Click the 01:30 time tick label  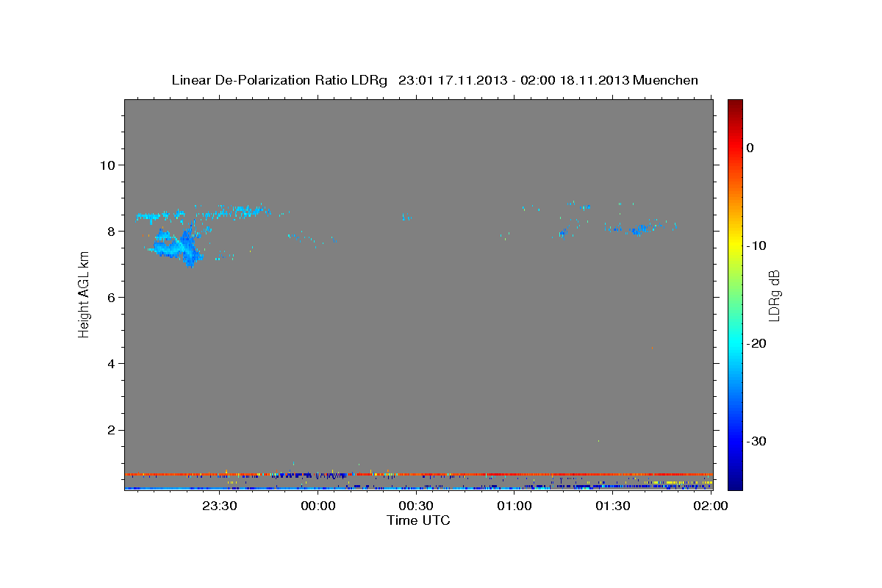click(x=613, y=506)
